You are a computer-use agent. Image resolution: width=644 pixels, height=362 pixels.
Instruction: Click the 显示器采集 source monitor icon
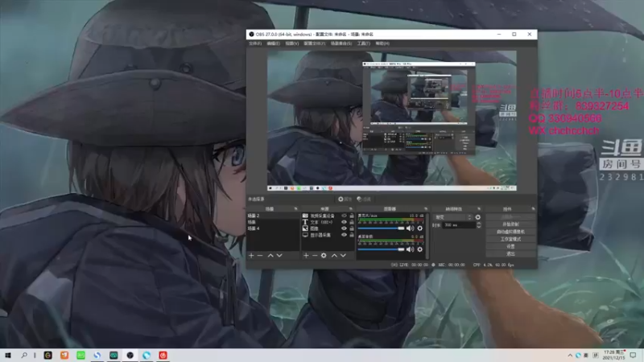(x=305, y=235)
